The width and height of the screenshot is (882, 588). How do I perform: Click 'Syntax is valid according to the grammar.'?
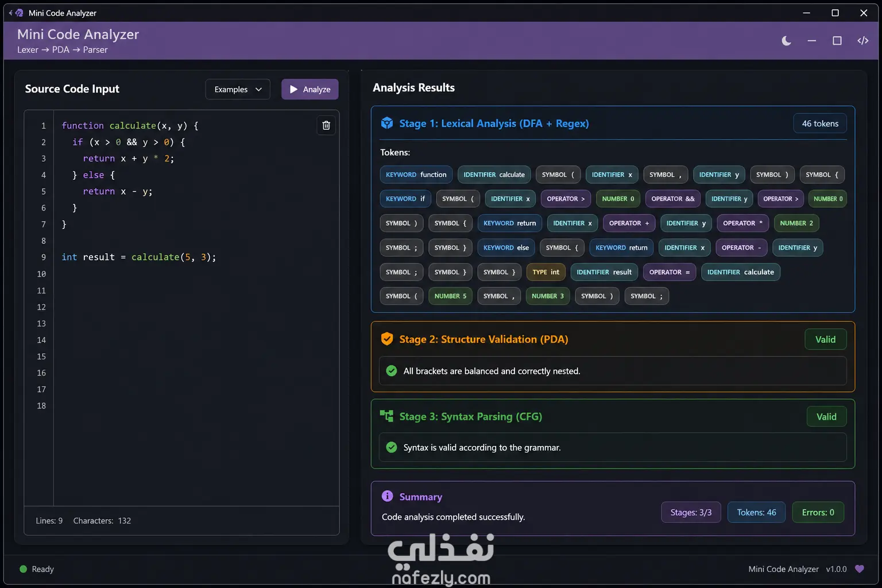482,447
